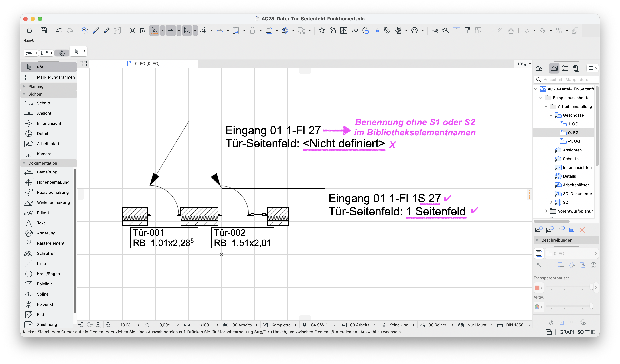Expand the Planung section
This screenshot has width=620, height=364.
coord(24,86)
